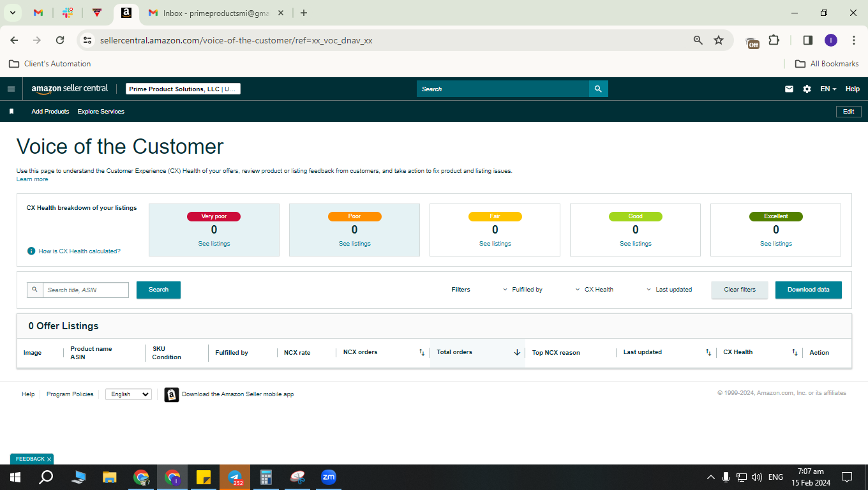The width and height of the screenshot is (868, 490).
Task: Open the Prime Product Solutions account switcher
Action: point(183,89)
